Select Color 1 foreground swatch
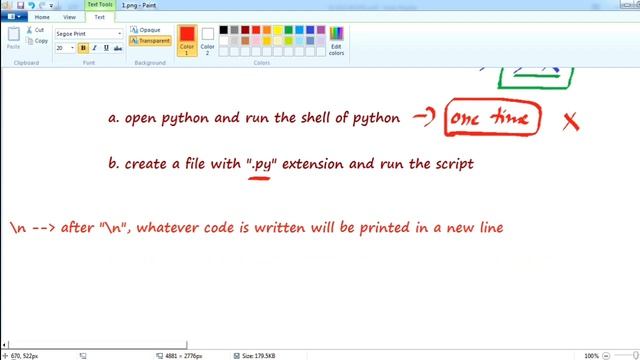Screen dimensions: 640x360 coord(187,40)
